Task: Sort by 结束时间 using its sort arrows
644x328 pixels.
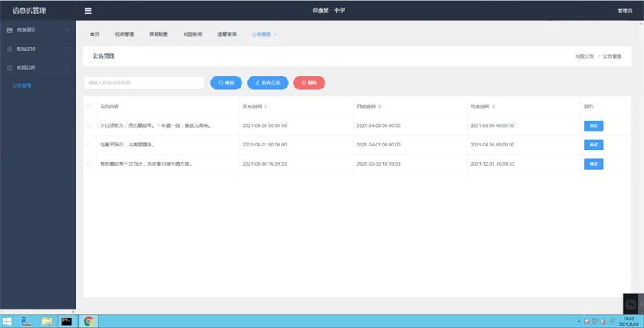Action: click(x=493, y=106)
